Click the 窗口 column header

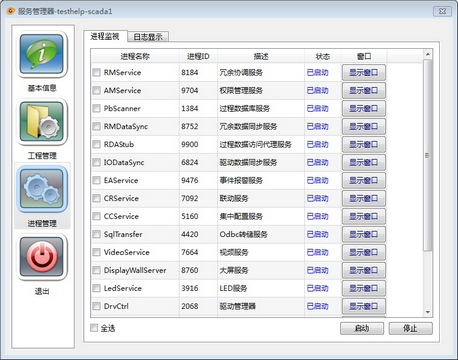(364, 56)
